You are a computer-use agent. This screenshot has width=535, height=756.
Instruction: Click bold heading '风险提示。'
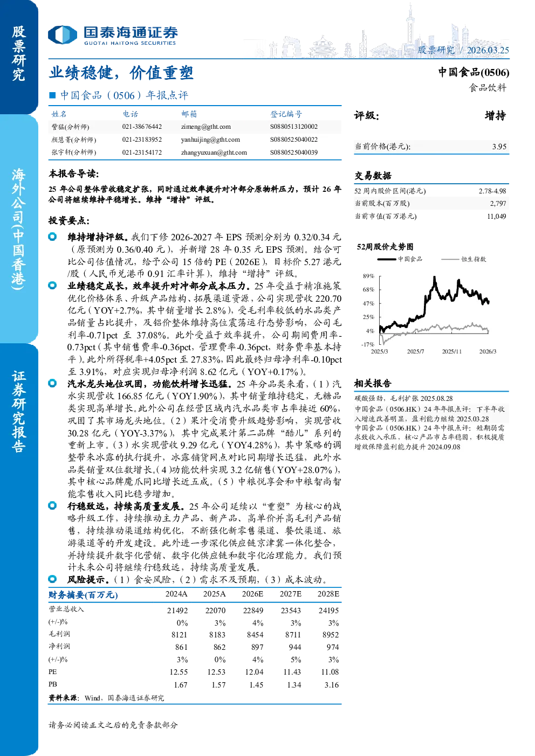pos(88,580)
